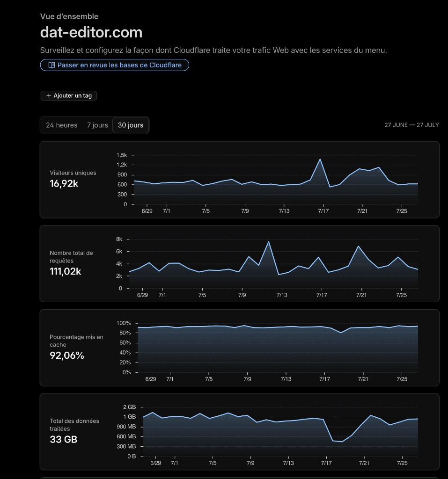Click the 7/21 peak in requêtes chart
Screen dimensions: 448x479
pyautogui.click(x=358, y=246)
